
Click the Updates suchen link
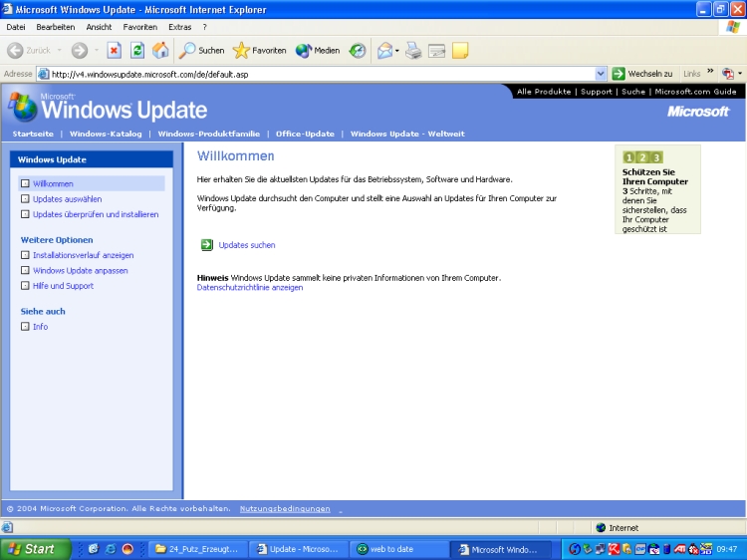247,245
